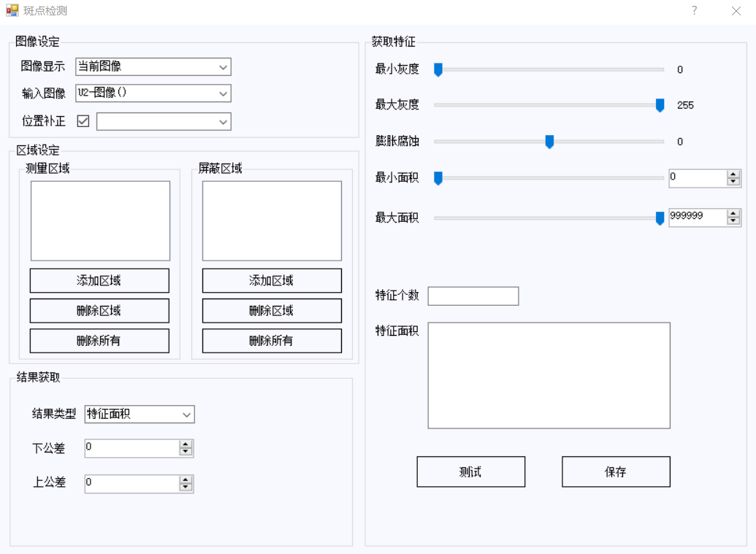Decrease 最小面积 with the down arrow
Viewport: 756px width, 554px height.
pyautogui.click(x=733, y=182)
